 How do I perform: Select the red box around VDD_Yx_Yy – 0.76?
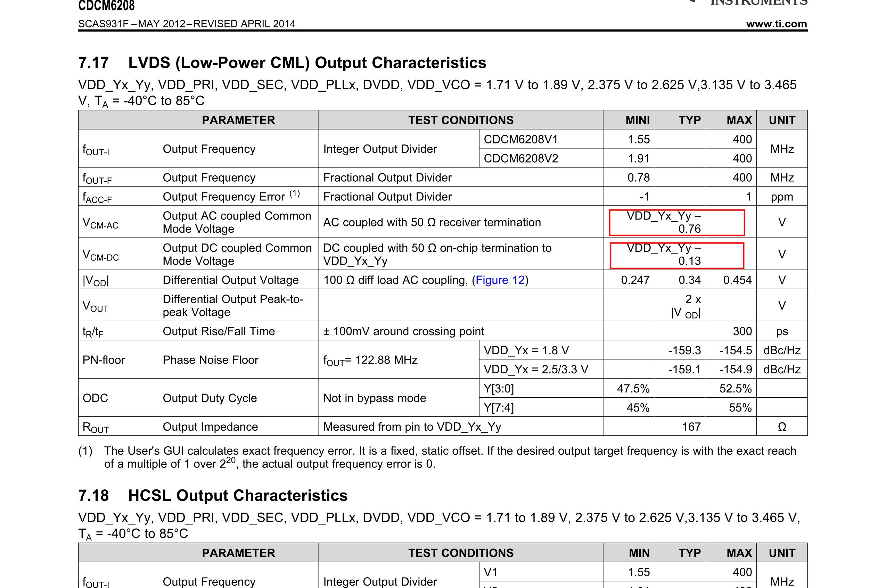point(676,222)
